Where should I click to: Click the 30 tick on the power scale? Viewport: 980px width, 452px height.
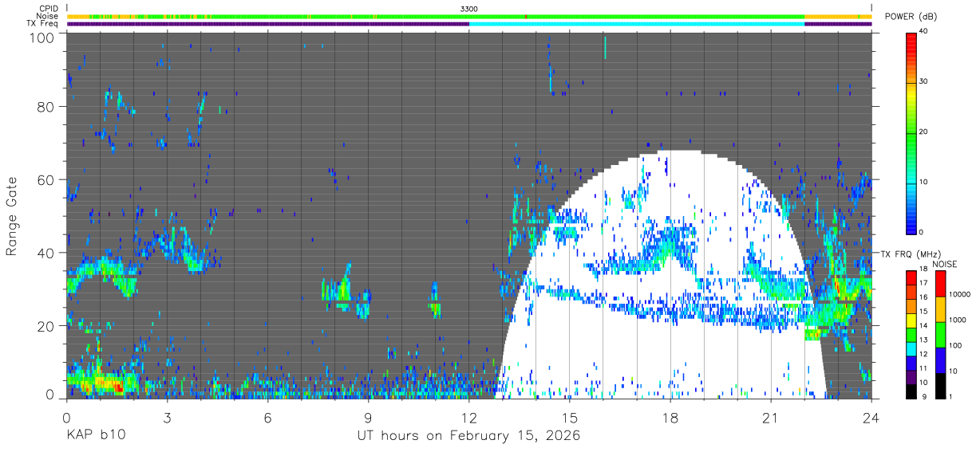(923, 82)
